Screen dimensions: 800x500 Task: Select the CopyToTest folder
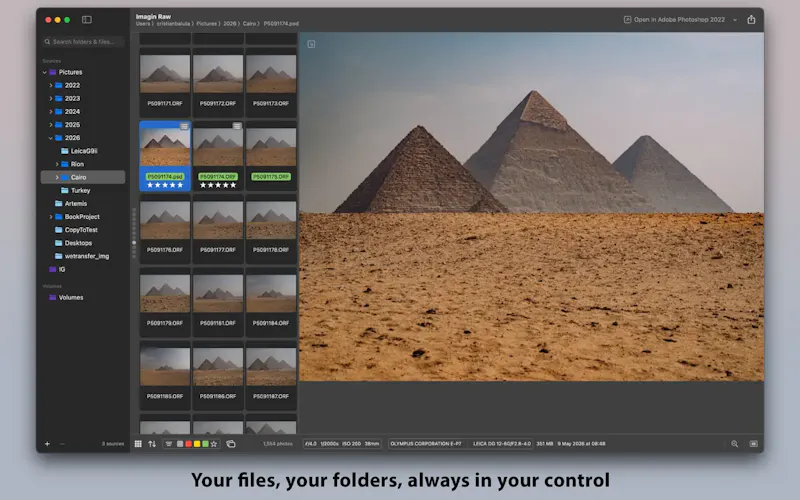click(x=83, y=230)
